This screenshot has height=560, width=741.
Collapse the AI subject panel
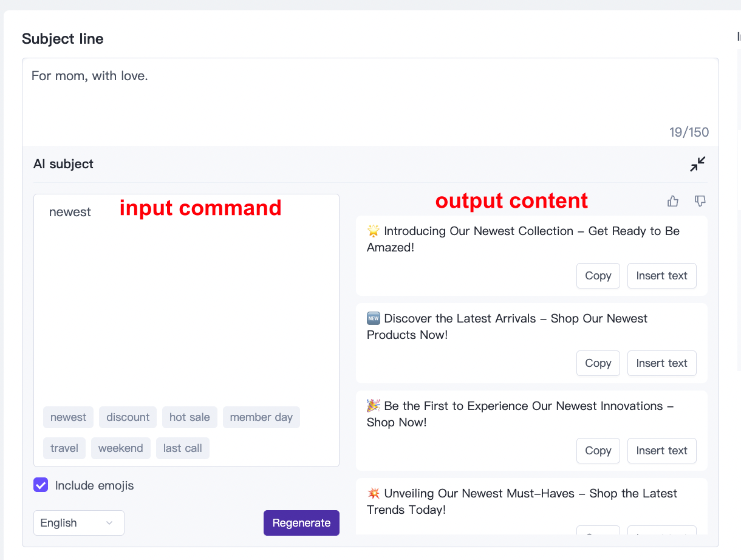point(697,164)
